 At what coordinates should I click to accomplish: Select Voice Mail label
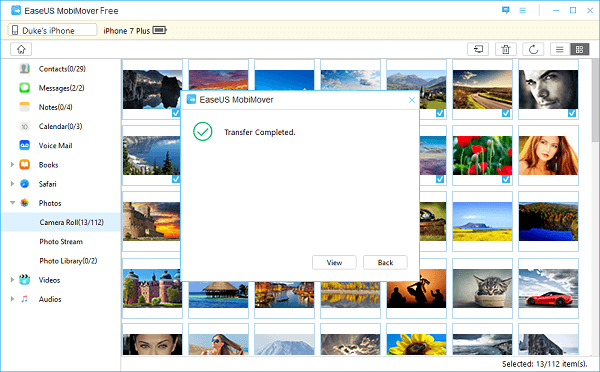(x=55, y=145)
